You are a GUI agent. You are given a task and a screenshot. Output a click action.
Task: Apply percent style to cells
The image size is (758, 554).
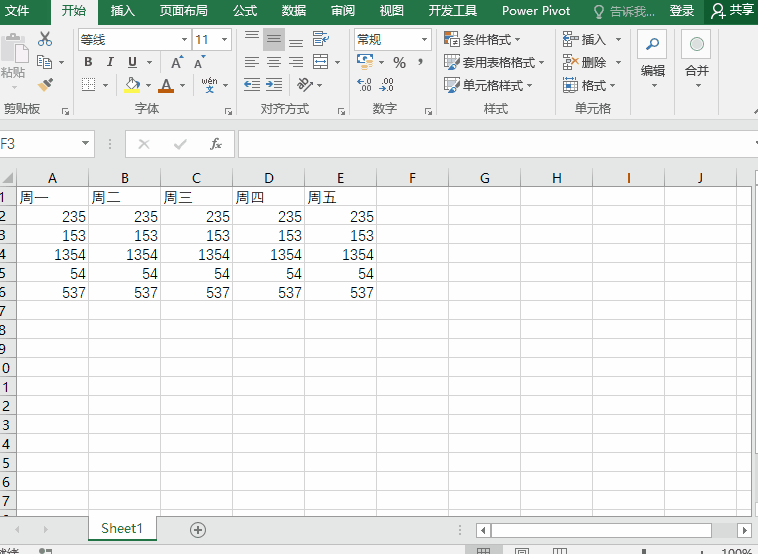[x=399, y=62]
